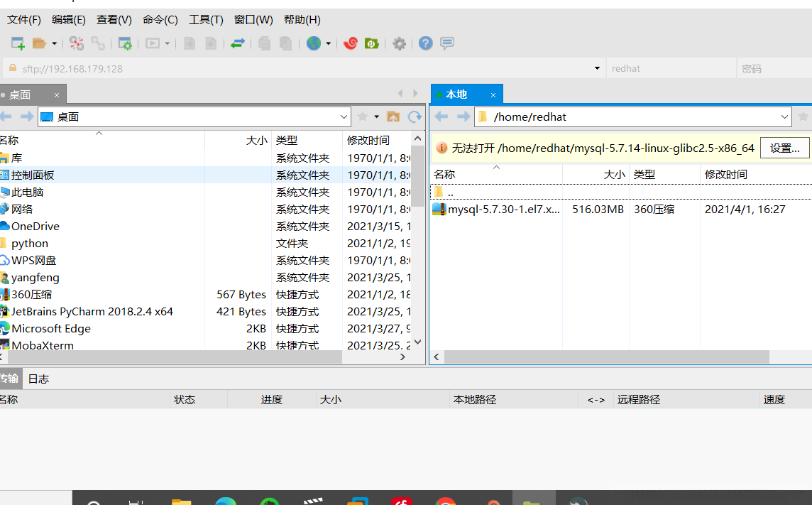Click the Transfer Right file icon
Screen dimensions: 812x505
coord(211,43)
